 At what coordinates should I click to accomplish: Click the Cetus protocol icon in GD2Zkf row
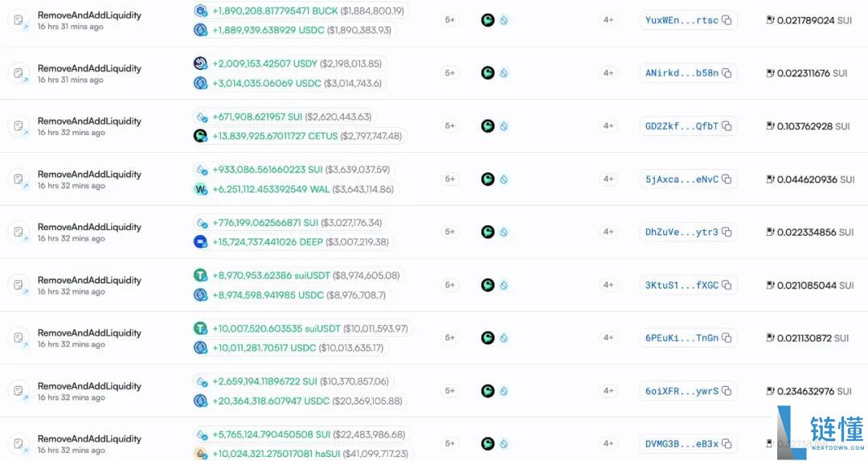[488, 126]
